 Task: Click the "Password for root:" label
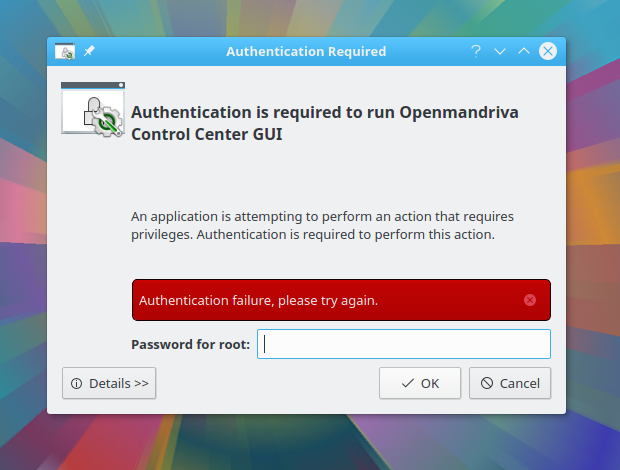click(x=191, y=344)
